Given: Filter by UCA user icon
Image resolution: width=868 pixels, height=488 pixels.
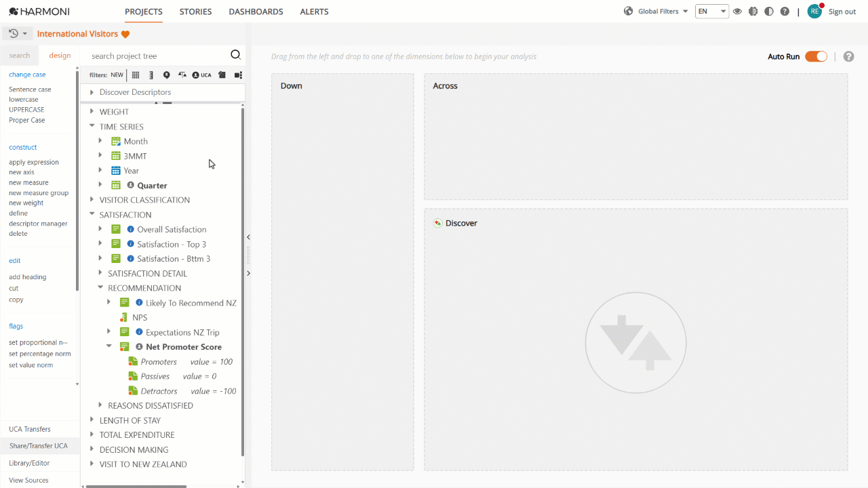Looking at the screenshot, I should [x=201, y=75].
